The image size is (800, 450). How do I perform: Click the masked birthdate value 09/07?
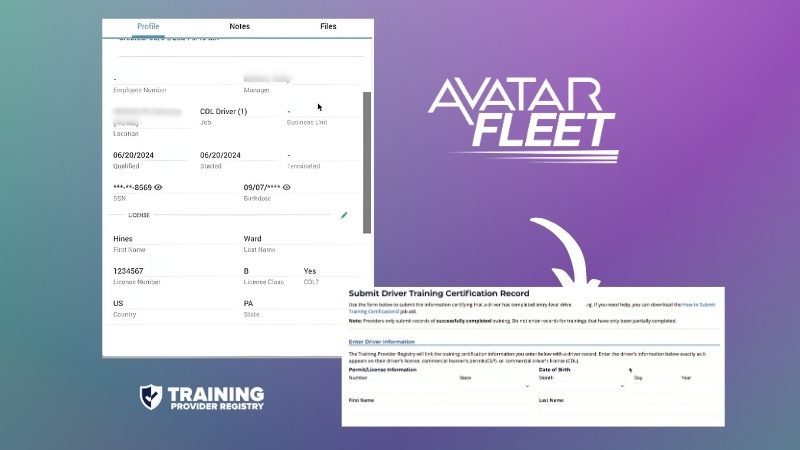click(262, 187)
